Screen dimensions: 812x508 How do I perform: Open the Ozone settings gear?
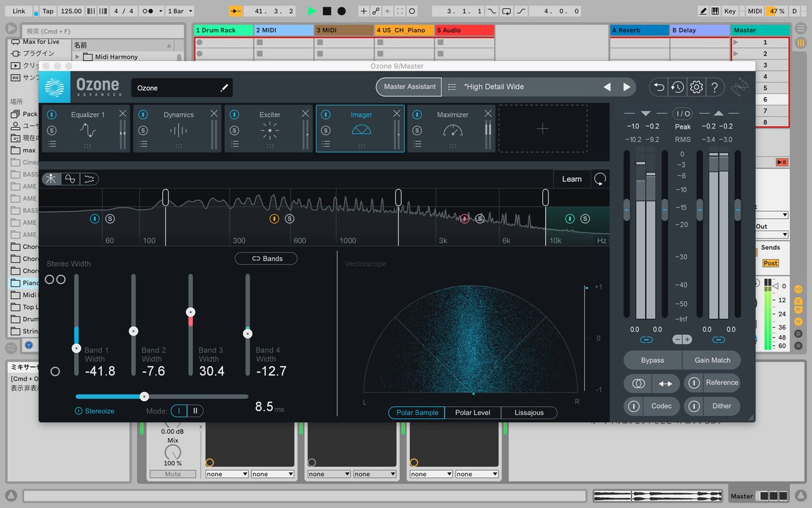pyautogui.click(x=696, y=87)
